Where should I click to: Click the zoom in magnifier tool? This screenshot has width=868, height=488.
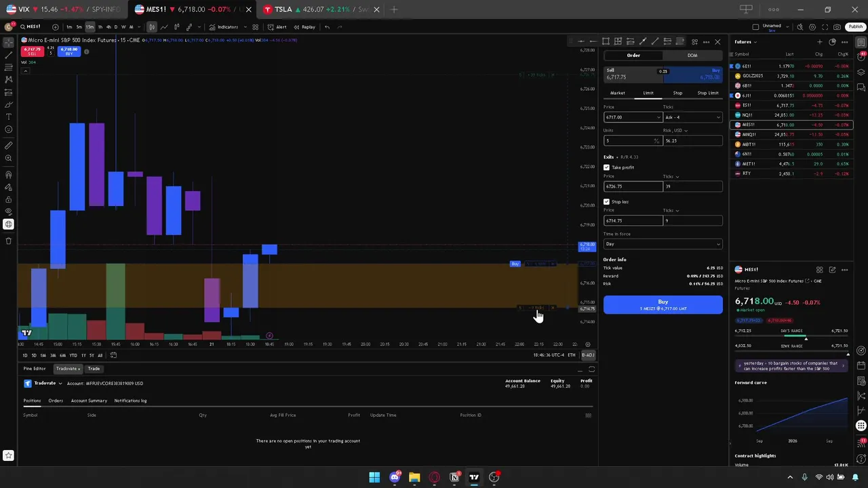(9, 159)
